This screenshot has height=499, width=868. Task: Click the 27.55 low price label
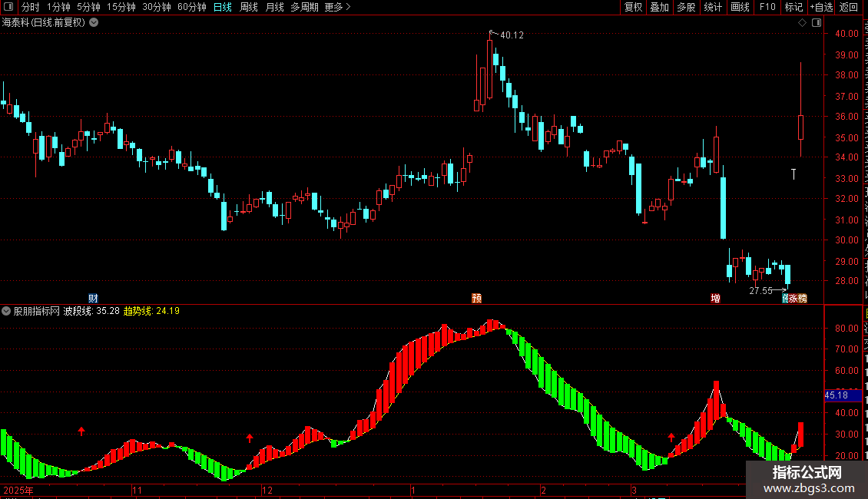pos(760,290)
